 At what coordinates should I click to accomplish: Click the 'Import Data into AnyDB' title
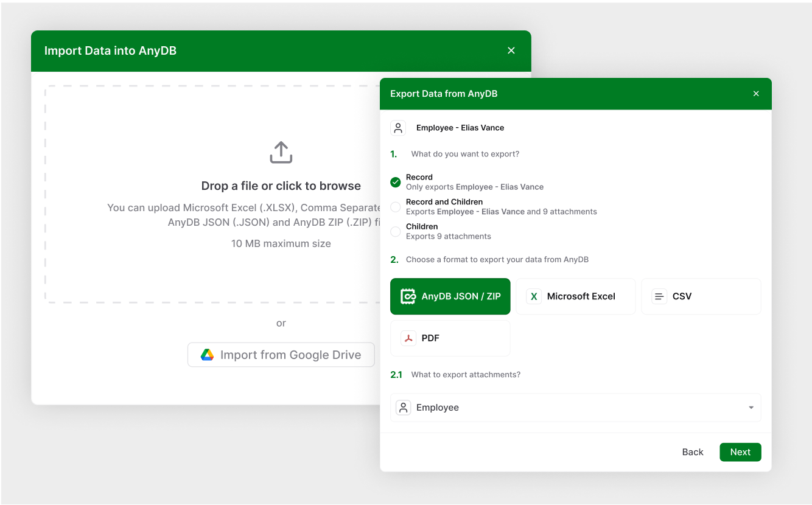point(110,50)
